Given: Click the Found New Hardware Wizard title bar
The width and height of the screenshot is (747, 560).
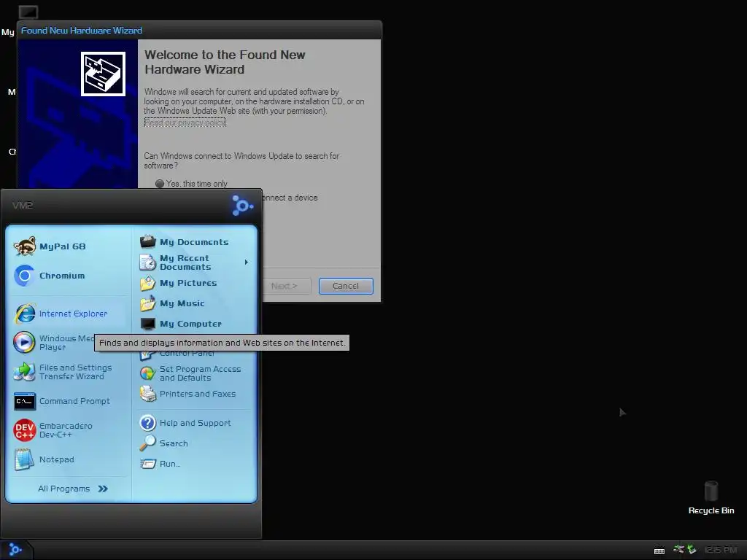Looking at the screenshot, I should pyautogui.click(x=199, y=31).
